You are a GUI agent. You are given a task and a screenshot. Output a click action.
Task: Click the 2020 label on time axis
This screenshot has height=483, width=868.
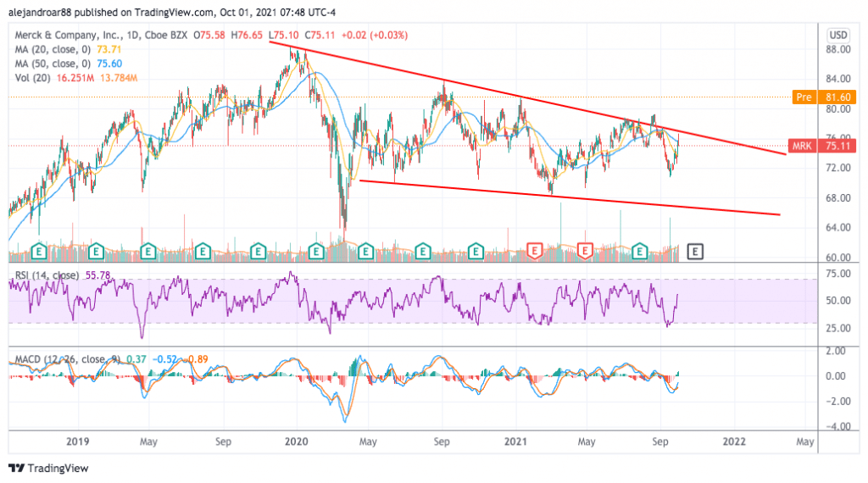coord(296,441)
